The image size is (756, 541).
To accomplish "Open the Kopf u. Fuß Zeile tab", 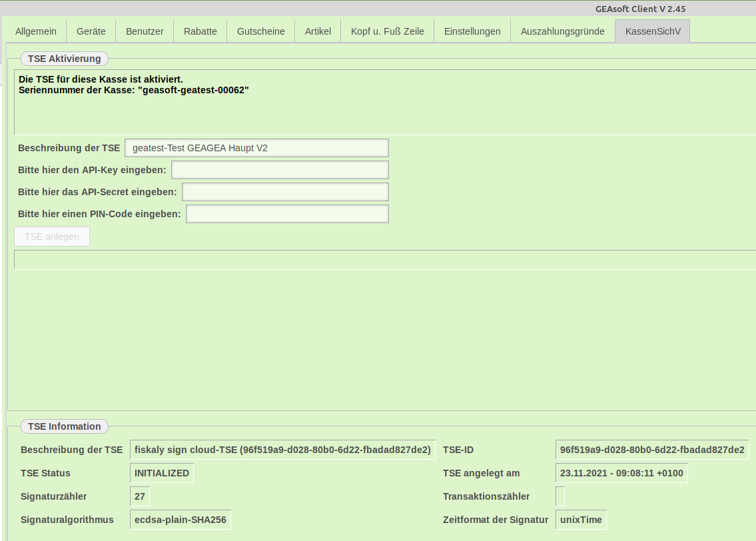I will [x=388, y=31].
